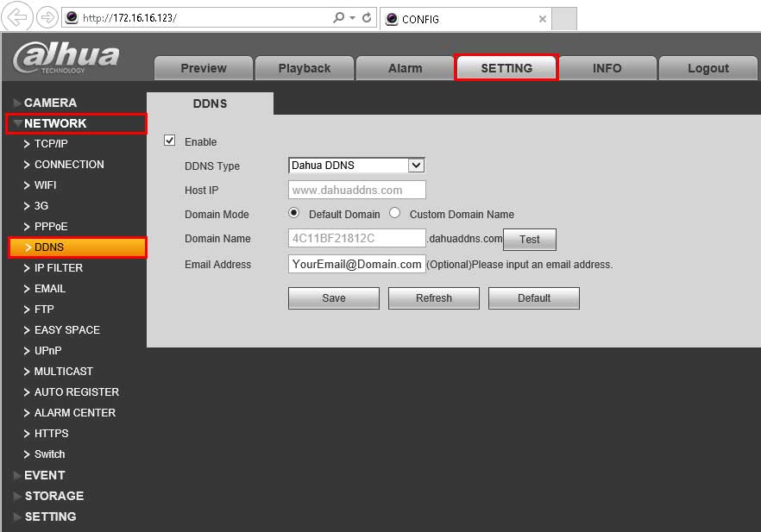Expand the EVENT section in sidebar

point(44,475)
